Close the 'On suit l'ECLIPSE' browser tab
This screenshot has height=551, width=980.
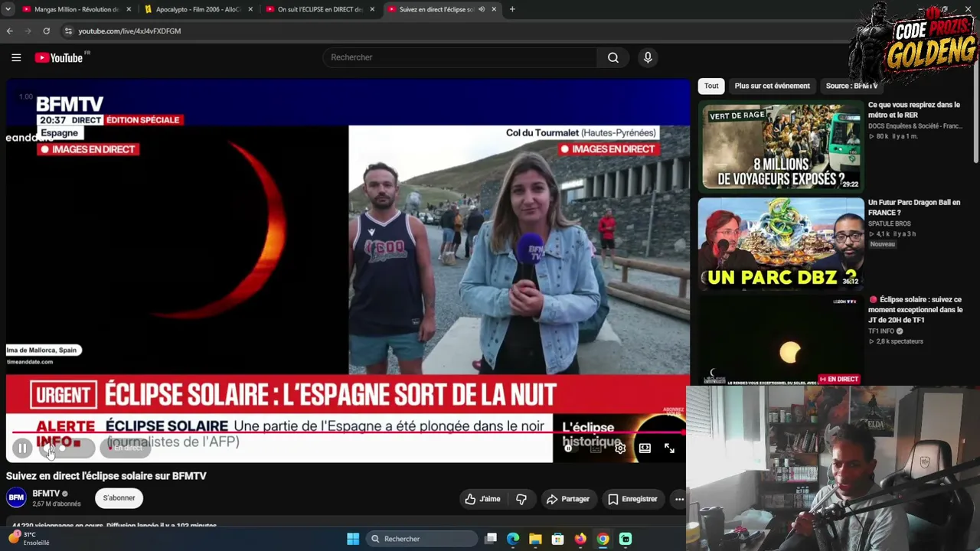(x=372, y=9)
